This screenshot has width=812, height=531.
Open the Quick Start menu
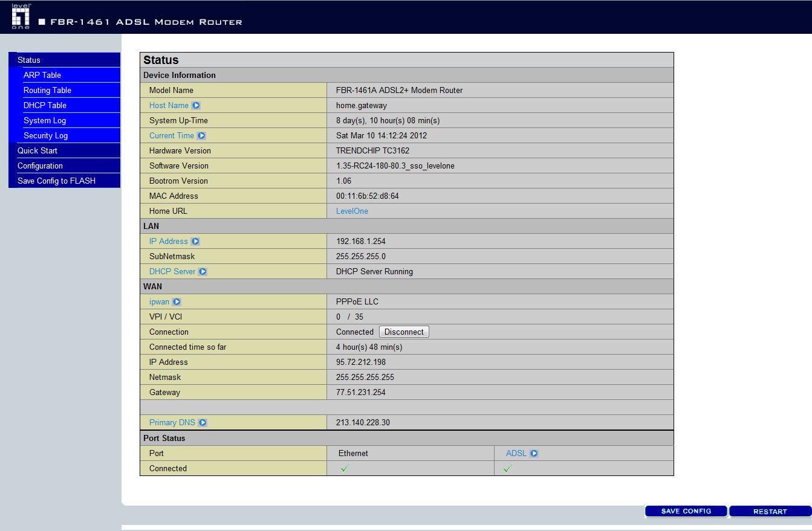64,150
